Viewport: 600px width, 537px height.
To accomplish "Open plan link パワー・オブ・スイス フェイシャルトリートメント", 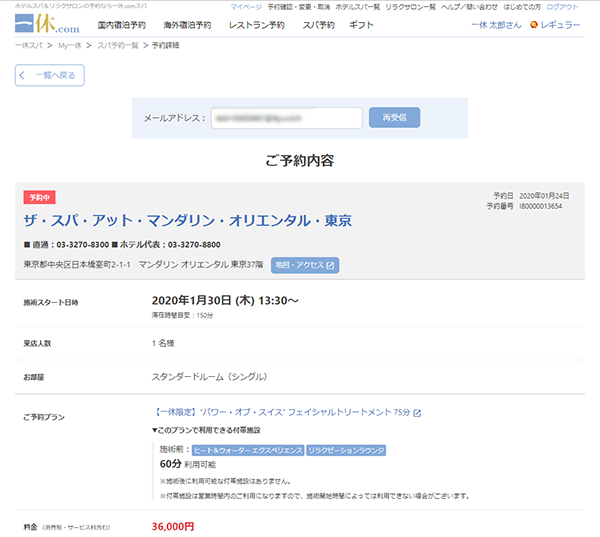I will (282, 412).
